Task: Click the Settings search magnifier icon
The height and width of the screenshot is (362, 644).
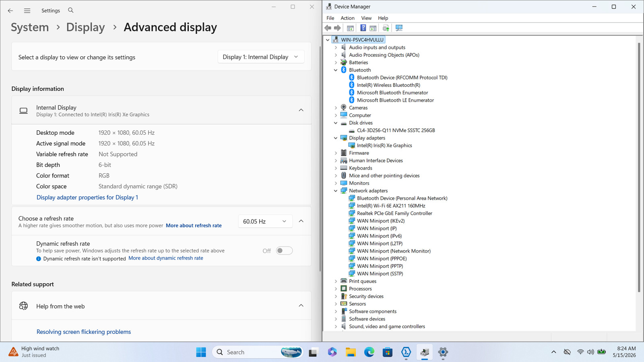Action: (x=71, y=10)
